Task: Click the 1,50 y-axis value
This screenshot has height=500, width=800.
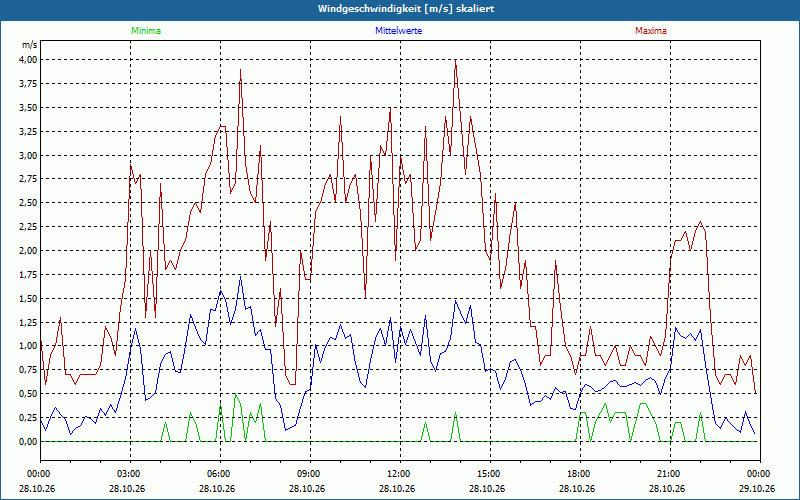Action: [x=28, y=298]
